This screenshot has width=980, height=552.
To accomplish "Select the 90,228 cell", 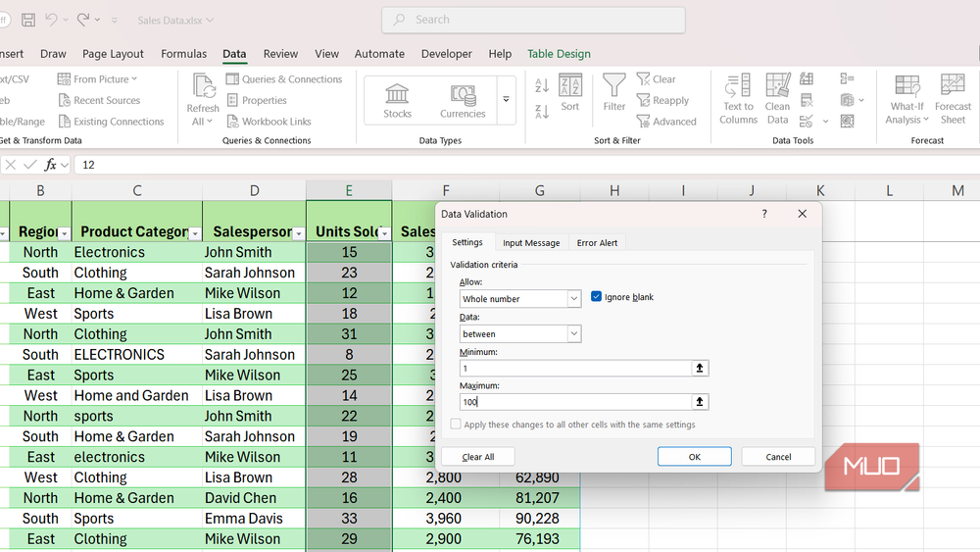I will (x=539, y=519).
